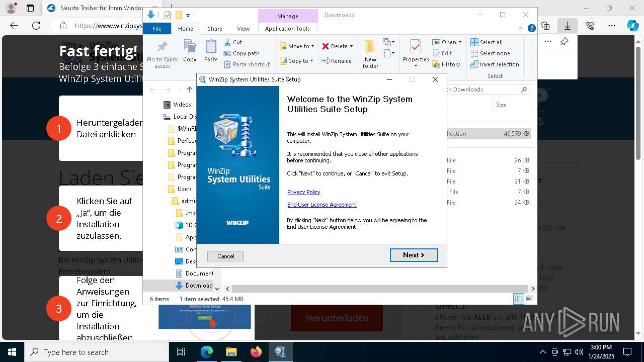Click horizontal scrollbar right arrow in Explorer
This screenshot has width=644, height=362.
[533, 289]
